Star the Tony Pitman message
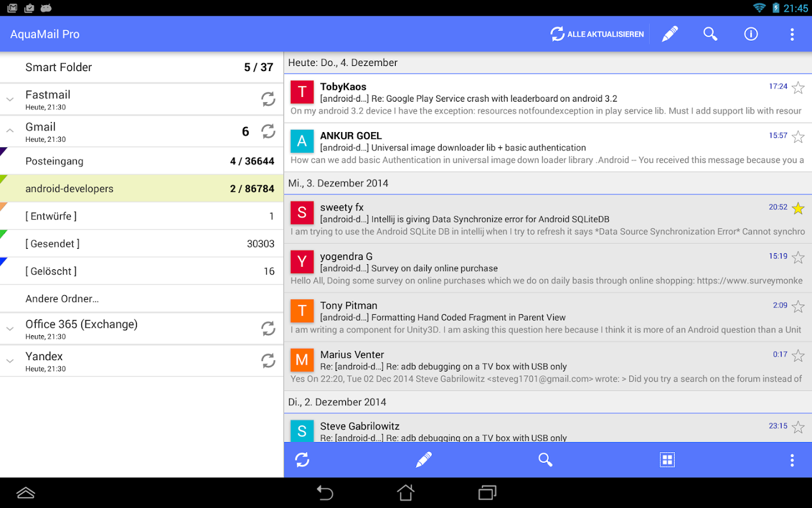Image resolution: width=812 pixels, height=508 pixels. point(798,306)
